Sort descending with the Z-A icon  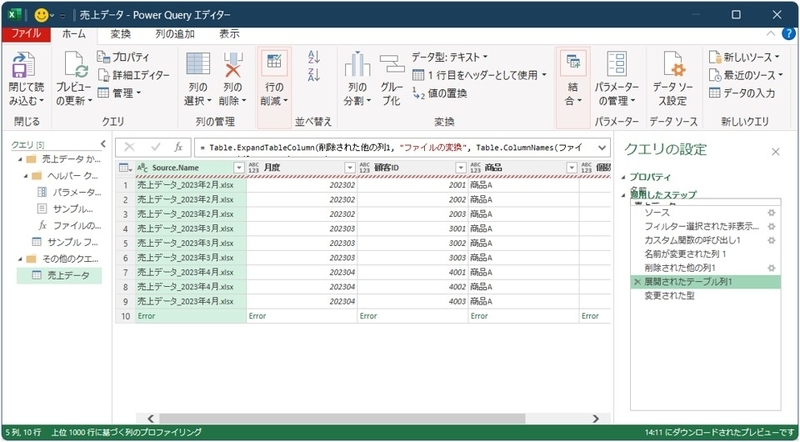click(314, 75)
